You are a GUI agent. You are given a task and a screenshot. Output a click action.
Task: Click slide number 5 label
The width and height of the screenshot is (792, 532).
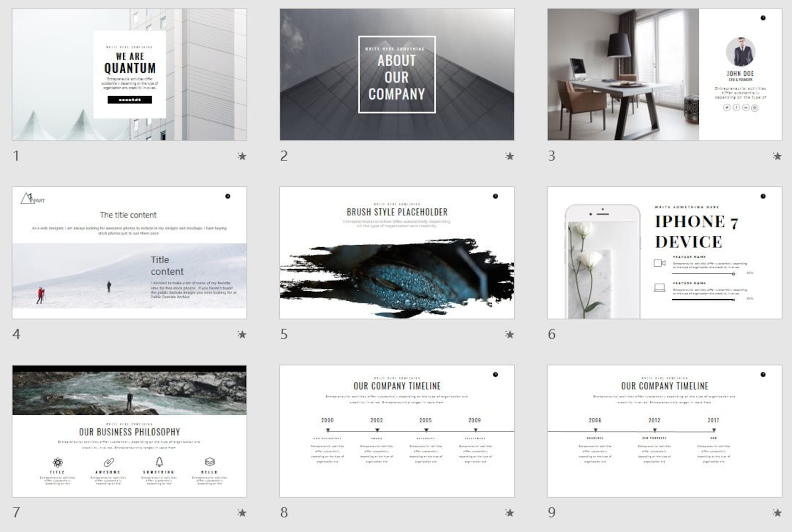(284, 334)
